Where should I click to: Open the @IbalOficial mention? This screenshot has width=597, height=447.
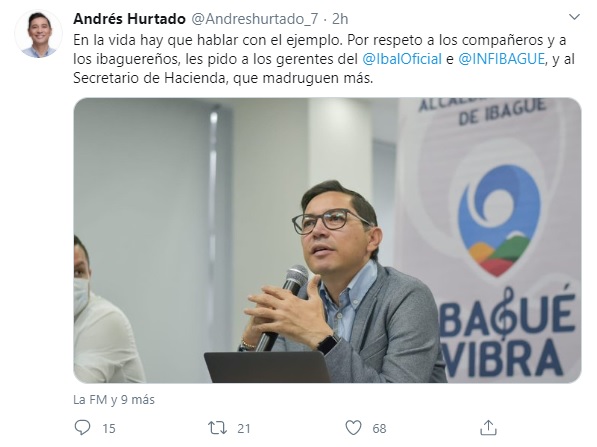coord(402,59)
